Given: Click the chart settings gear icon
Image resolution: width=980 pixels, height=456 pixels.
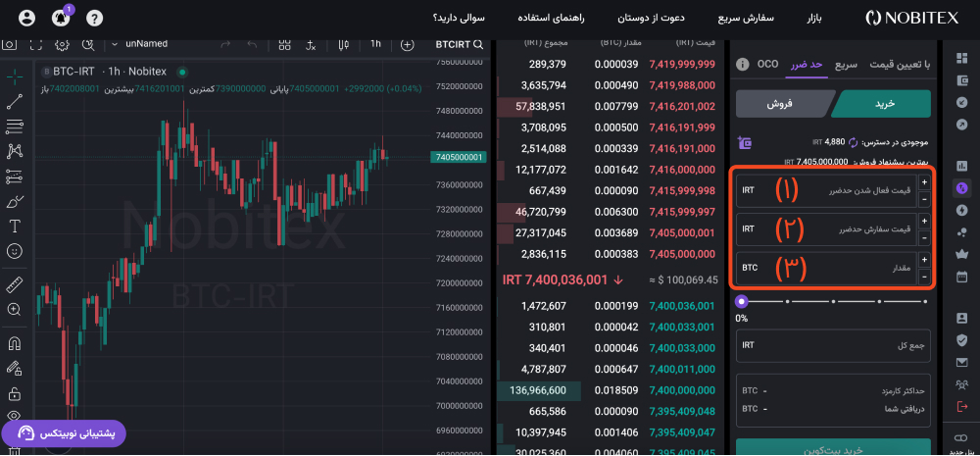Looking at the screenshot, I should pos(61,44).
